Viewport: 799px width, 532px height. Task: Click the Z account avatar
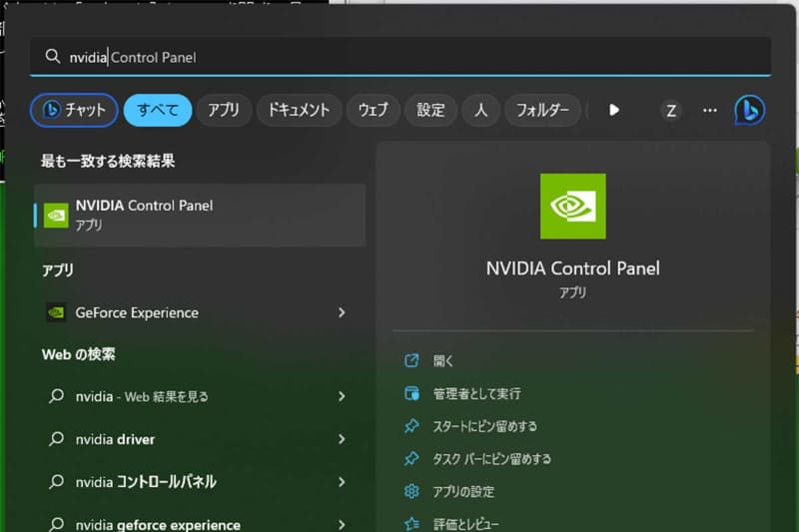[x=671, y=111]
